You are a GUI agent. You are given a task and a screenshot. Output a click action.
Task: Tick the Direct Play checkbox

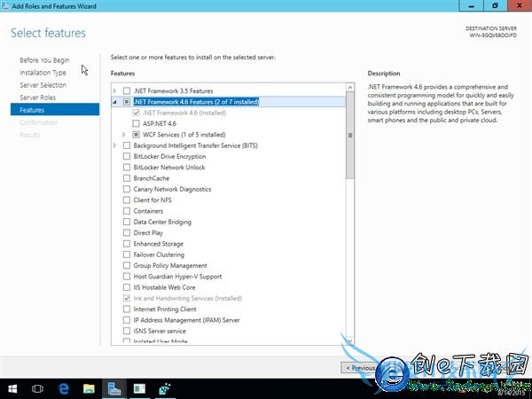[x=127, y=232]
